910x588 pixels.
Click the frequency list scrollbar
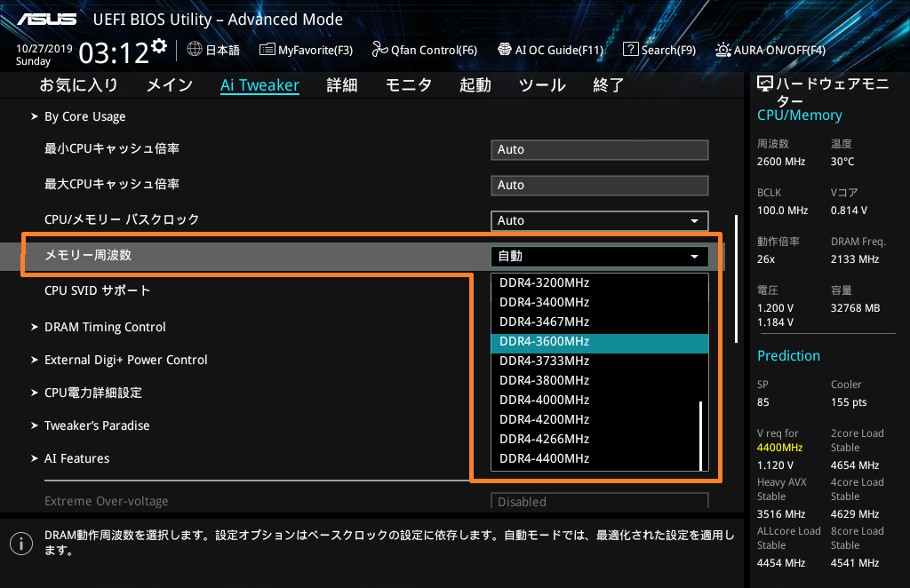pos(701,435)
